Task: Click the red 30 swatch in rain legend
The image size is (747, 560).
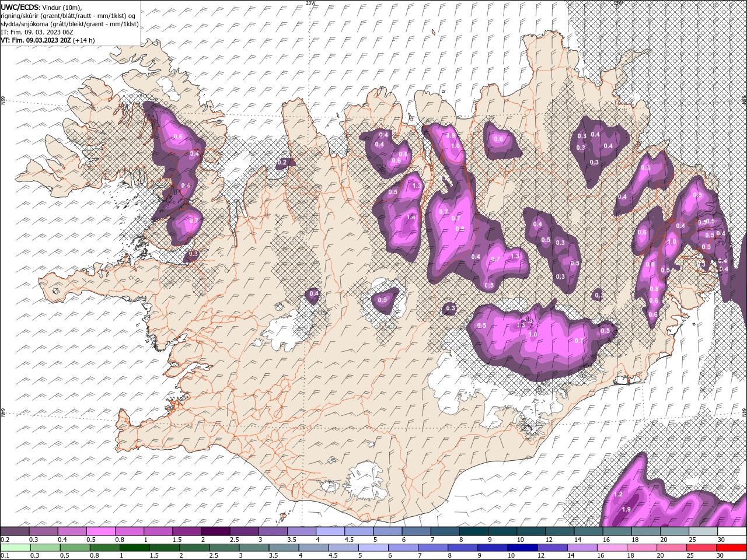Action: click(x=732, y=548)
